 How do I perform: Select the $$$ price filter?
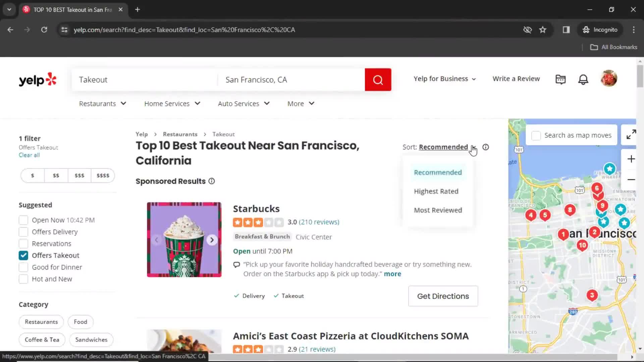[x=79, y=176]
